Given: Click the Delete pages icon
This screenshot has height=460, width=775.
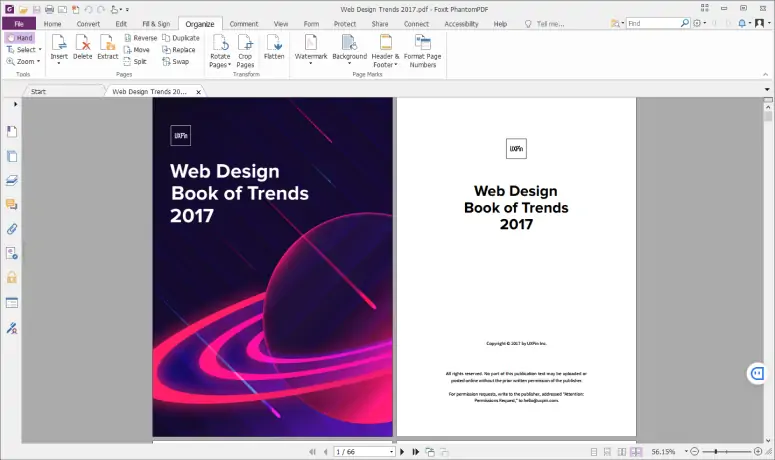Looking at the screenshot, I should point(82,46).
